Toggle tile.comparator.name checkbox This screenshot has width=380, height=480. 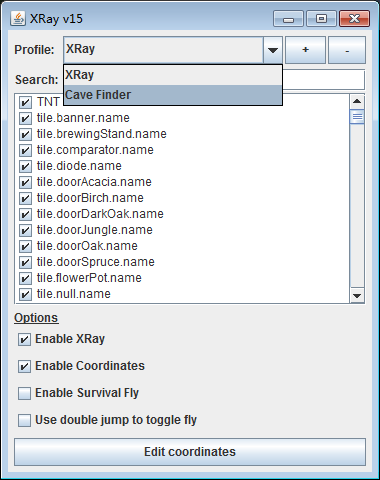click(x=25, y=150)
